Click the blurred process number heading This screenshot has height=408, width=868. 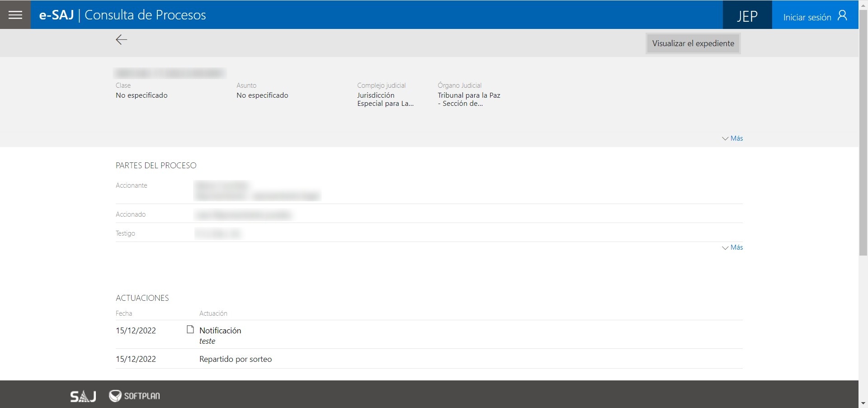(170, 73)
